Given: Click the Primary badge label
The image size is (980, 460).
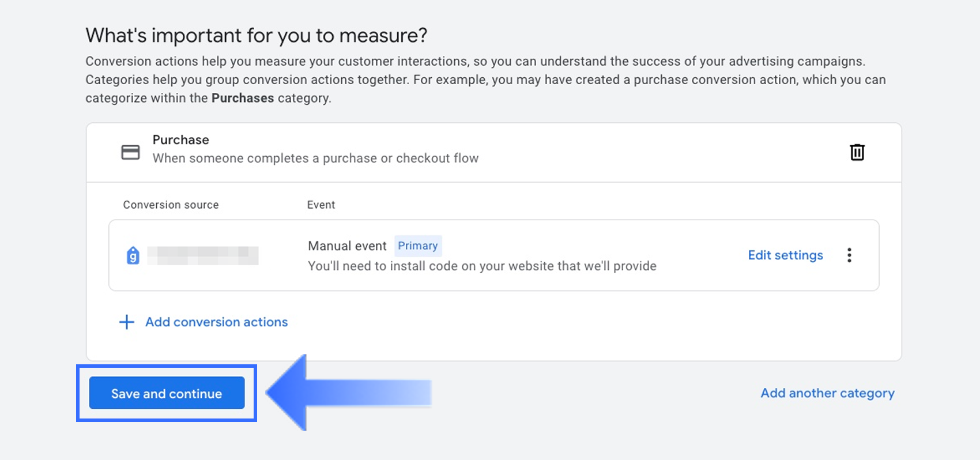Looking at the screenshot, I should click(418, 246).
